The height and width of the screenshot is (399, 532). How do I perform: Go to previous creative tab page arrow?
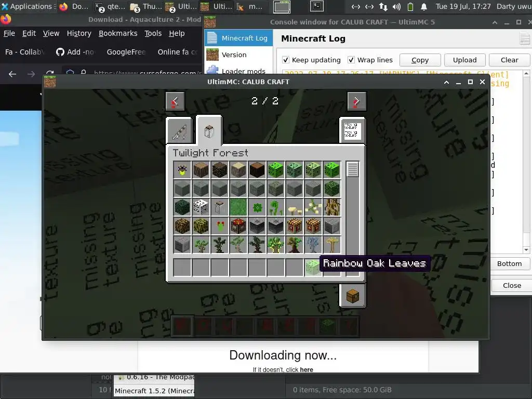175,101
